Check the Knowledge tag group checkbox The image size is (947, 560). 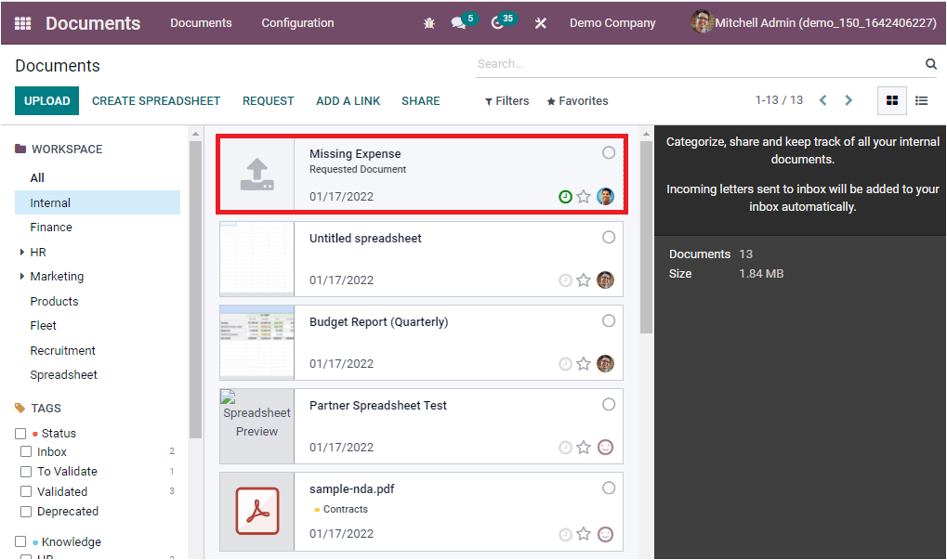pos(20,541)
